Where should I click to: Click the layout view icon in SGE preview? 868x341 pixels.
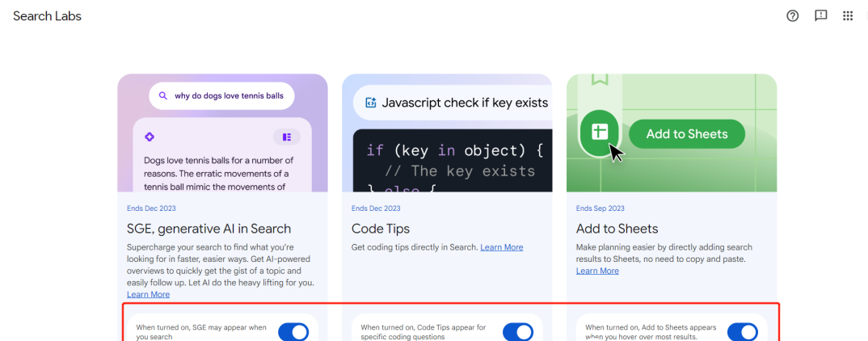[x=287, y=137]
